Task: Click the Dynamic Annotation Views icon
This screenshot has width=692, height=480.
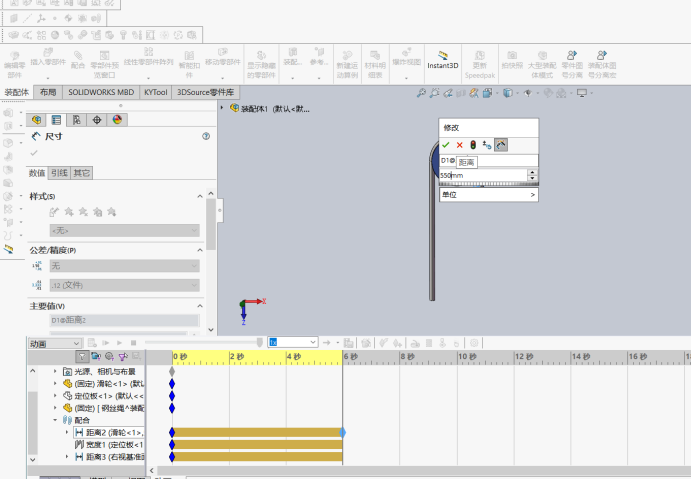Action: pyautogui.click(x=474, y=93)
